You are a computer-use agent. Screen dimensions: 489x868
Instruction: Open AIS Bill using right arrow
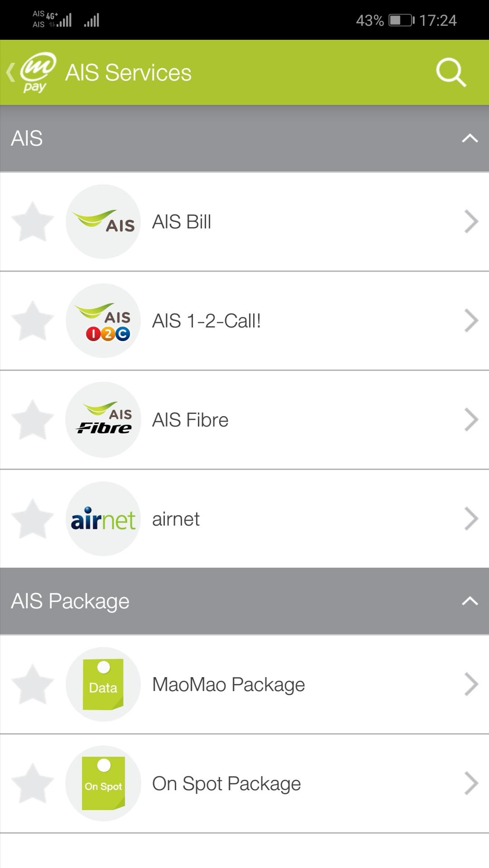[x=471, y=222]
